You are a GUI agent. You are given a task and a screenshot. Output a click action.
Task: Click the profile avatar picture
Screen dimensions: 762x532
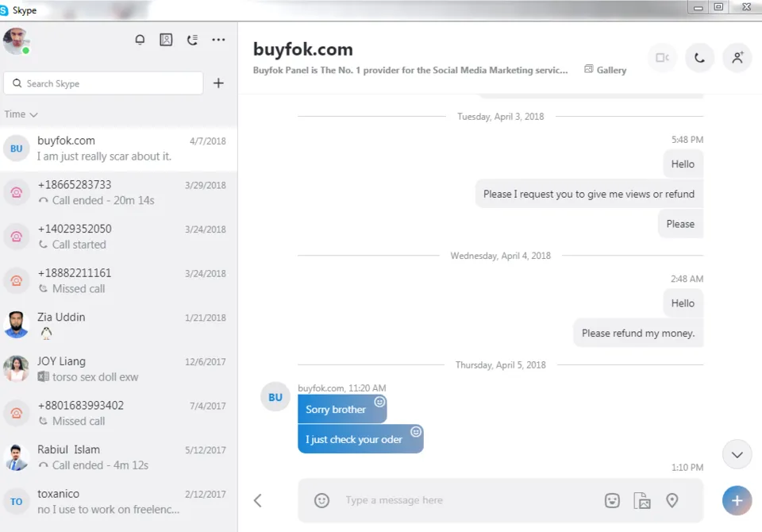[16, 40]
